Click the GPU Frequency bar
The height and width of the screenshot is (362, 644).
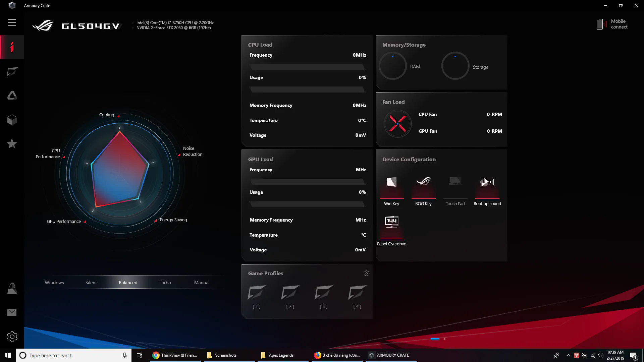pos(307,182)
